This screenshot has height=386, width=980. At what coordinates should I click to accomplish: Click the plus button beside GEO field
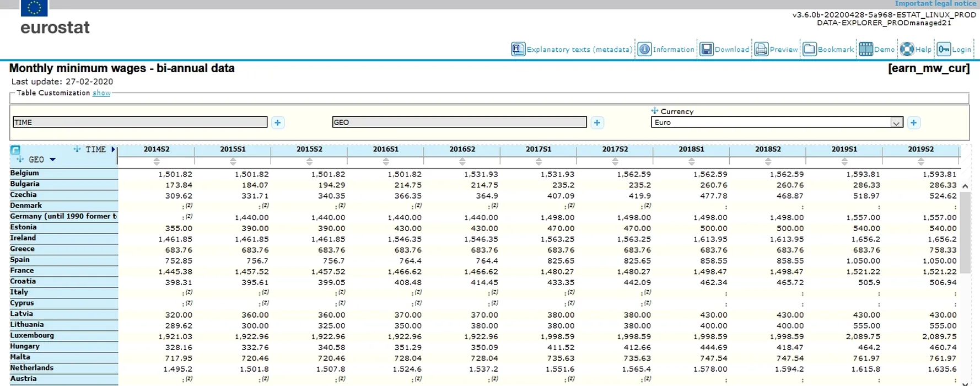coord(597,122)
